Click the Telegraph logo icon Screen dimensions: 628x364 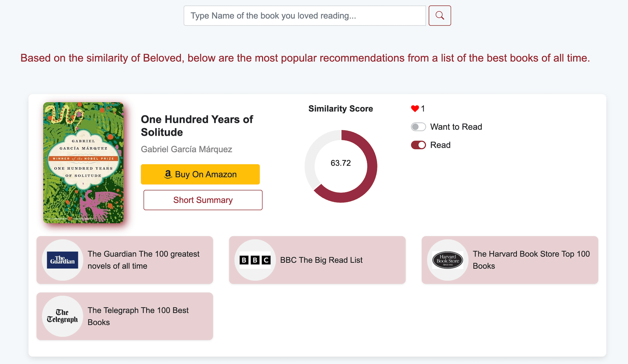(x=62, y=316)
